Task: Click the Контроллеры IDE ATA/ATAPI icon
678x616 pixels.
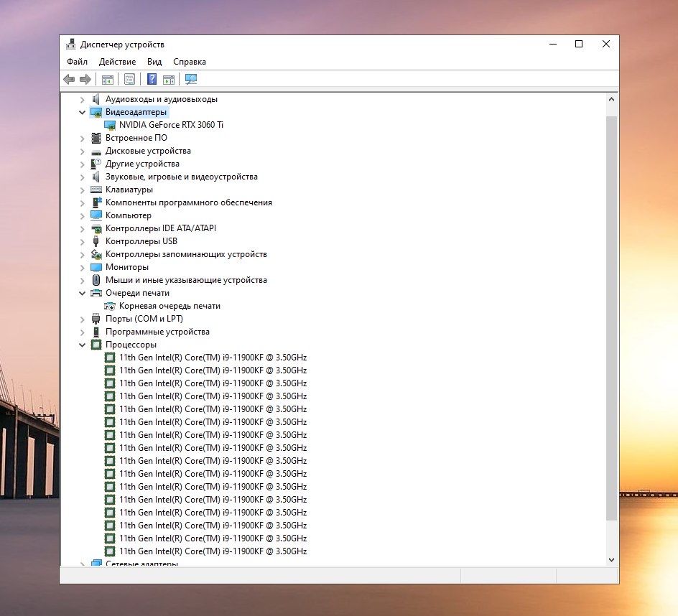Action: tap(96, 228)
